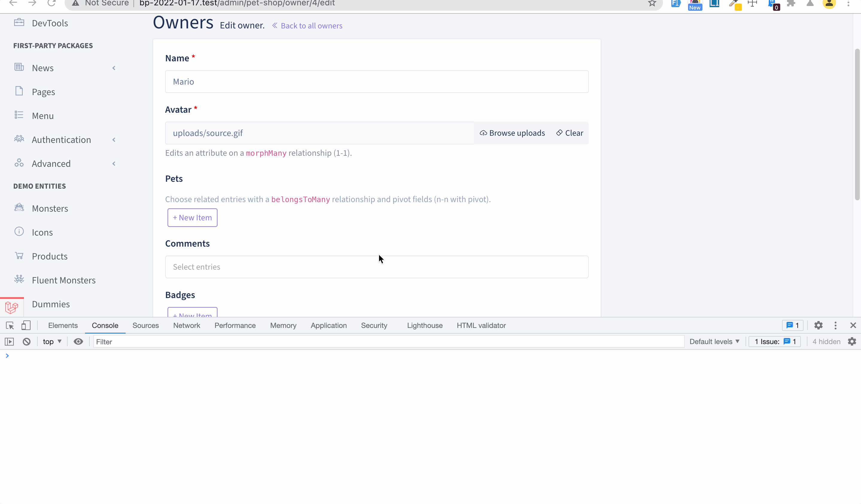
Task: Click the Products cart icon
Action: [19, 256]
